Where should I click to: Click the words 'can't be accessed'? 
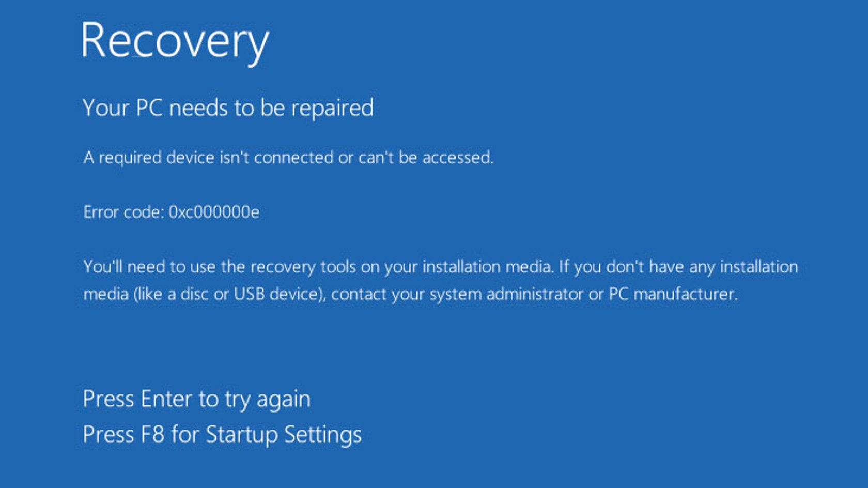click(x=426, y=158)
